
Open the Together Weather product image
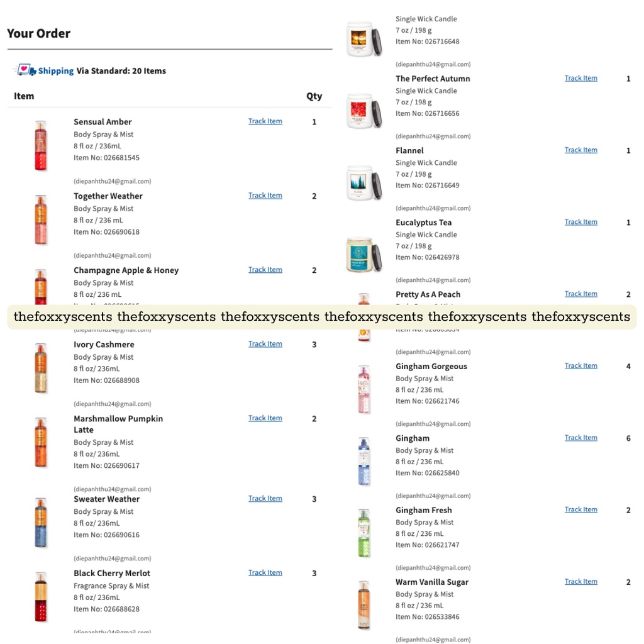[x=41, y=219]
